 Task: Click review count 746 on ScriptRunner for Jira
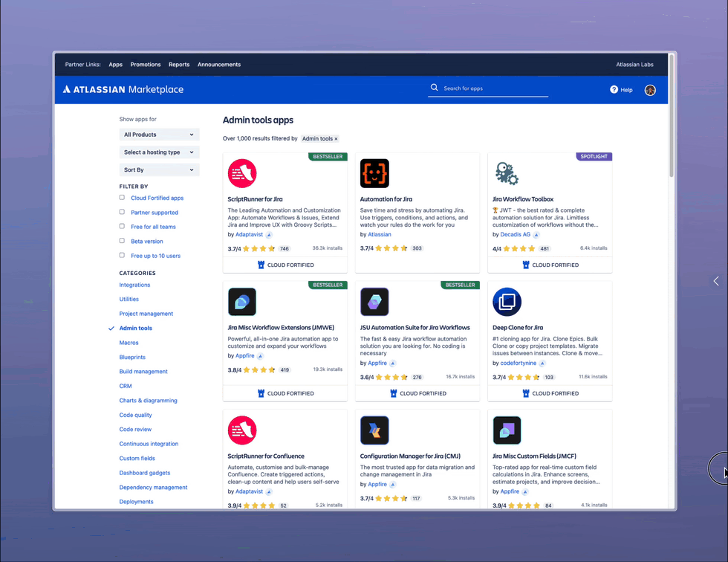point(284,249)
